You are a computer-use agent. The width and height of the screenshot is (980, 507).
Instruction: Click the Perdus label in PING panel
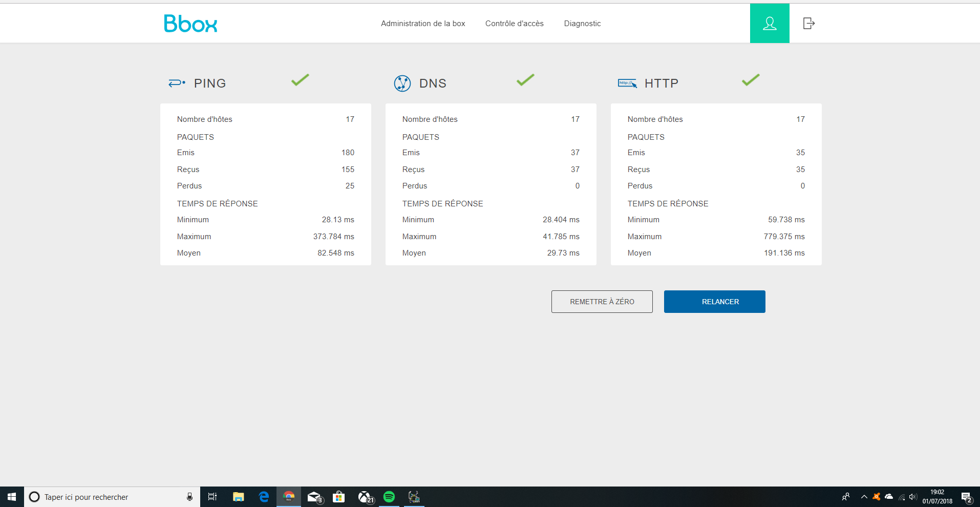pyautogui.click(x=189, y=186)
